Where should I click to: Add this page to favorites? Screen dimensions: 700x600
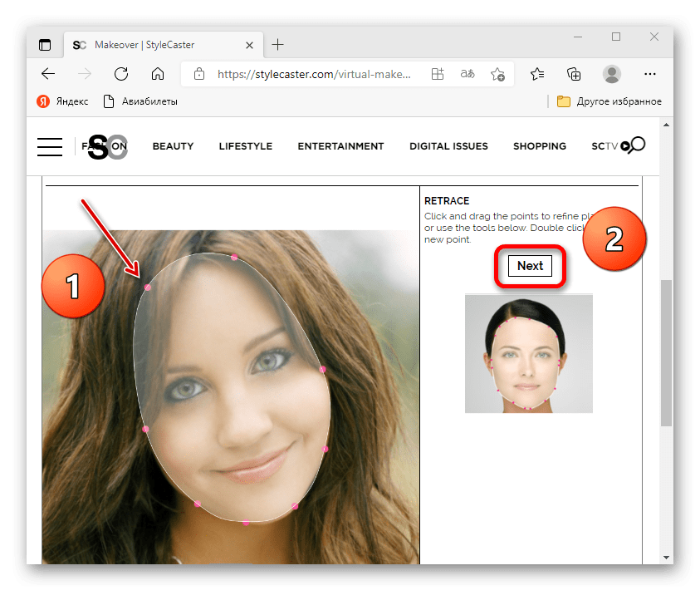(497, 74)
